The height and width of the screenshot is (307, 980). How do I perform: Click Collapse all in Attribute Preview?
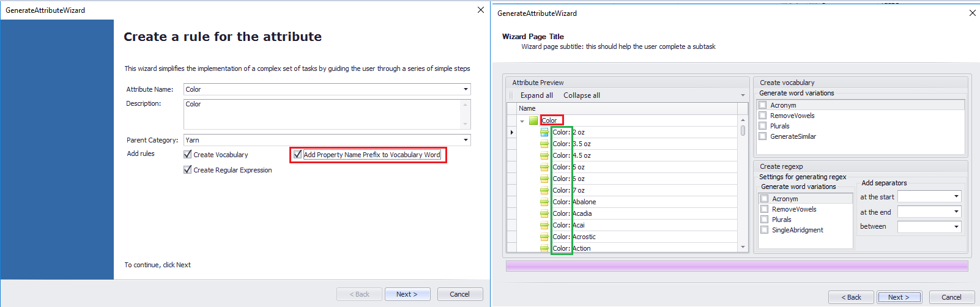[582, 95]
